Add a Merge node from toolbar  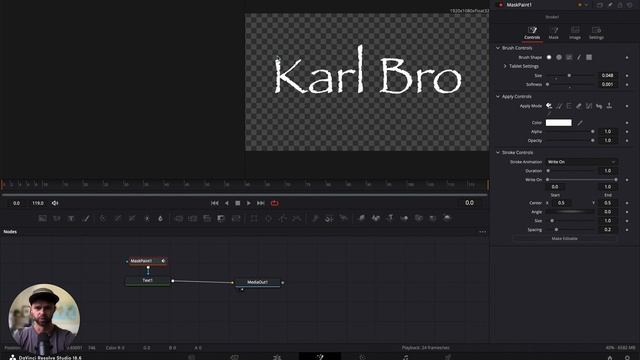179,218
